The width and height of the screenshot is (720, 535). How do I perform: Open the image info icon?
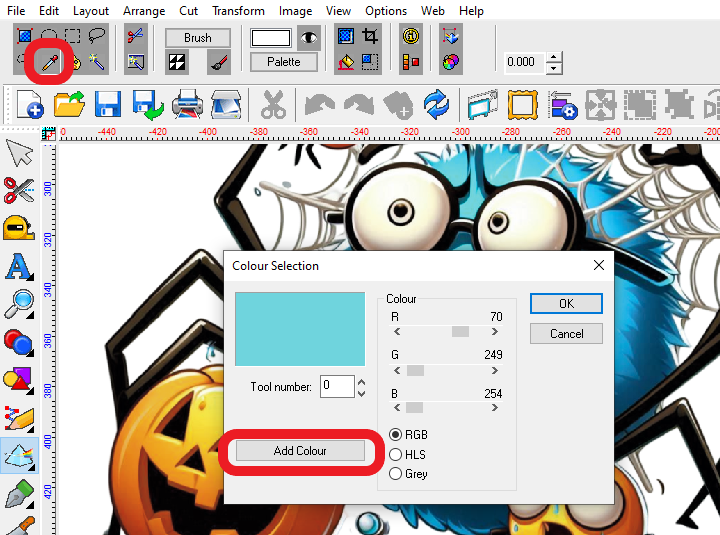pos(411,36)
